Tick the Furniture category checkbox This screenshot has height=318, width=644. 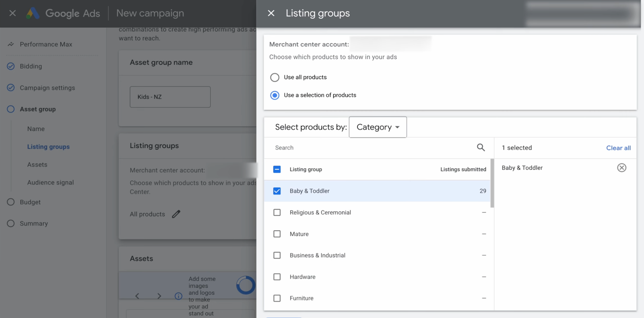click(x=277, y=298)
